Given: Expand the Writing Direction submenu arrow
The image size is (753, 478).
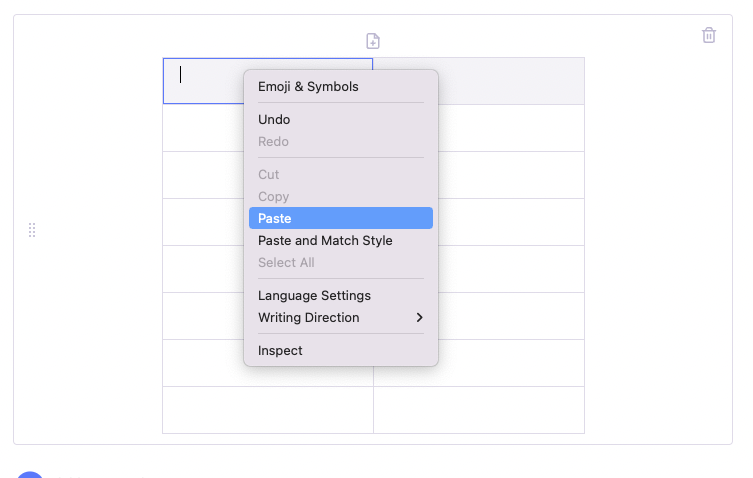Looking at the screenshot, I should pyautogui.click(x=419, y=318).
